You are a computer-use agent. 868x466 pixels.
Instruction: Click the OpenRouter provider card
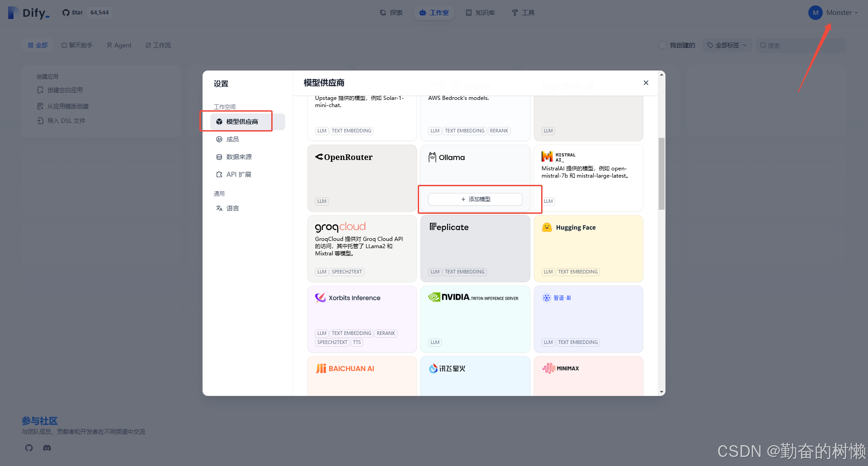(362, 178)
